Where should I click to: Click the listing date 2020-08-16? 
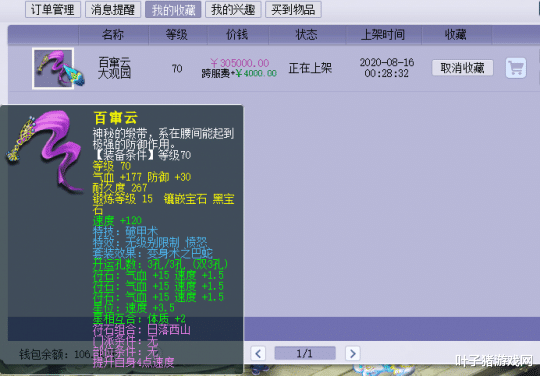point(387,62)
